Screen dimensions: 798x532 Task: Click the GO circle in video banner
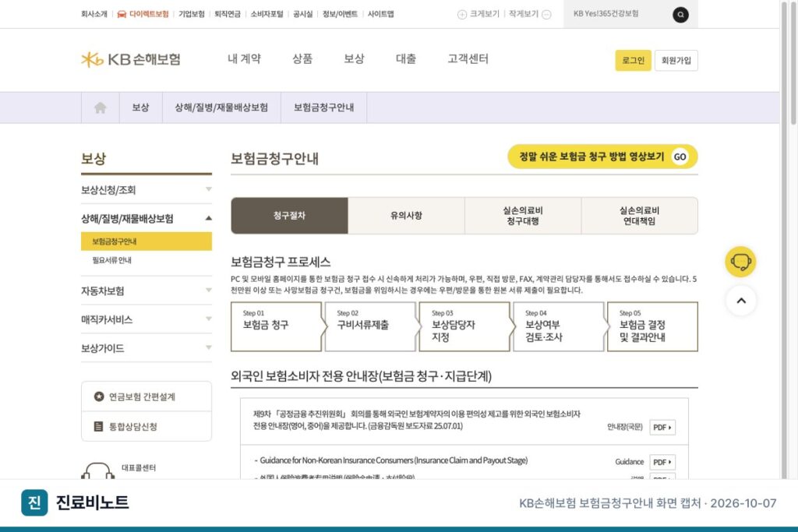point(680,157)
